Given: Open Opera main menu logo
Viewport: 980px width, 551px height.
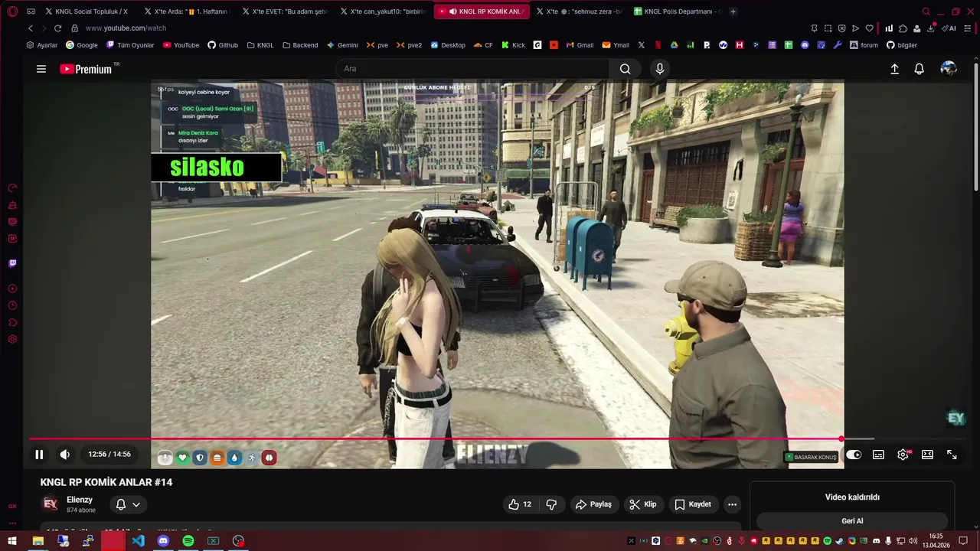Looking at the screenshot, I should [12, 11].
